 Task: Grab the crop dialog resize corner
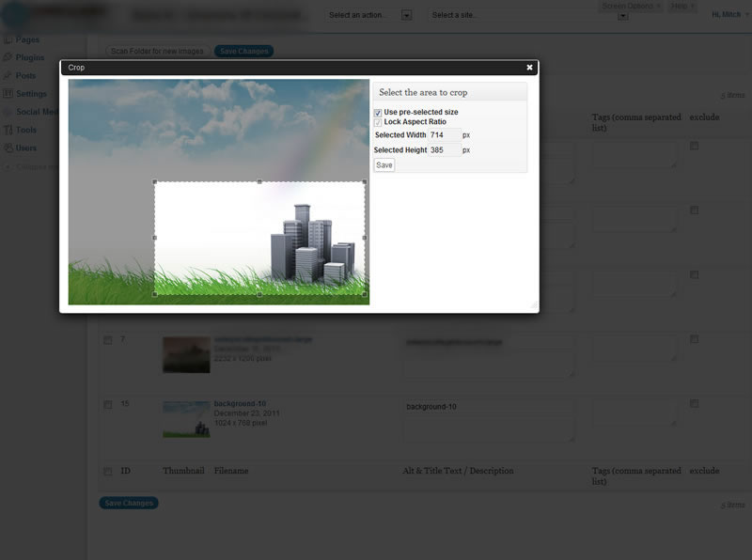(x=534, y=304)
